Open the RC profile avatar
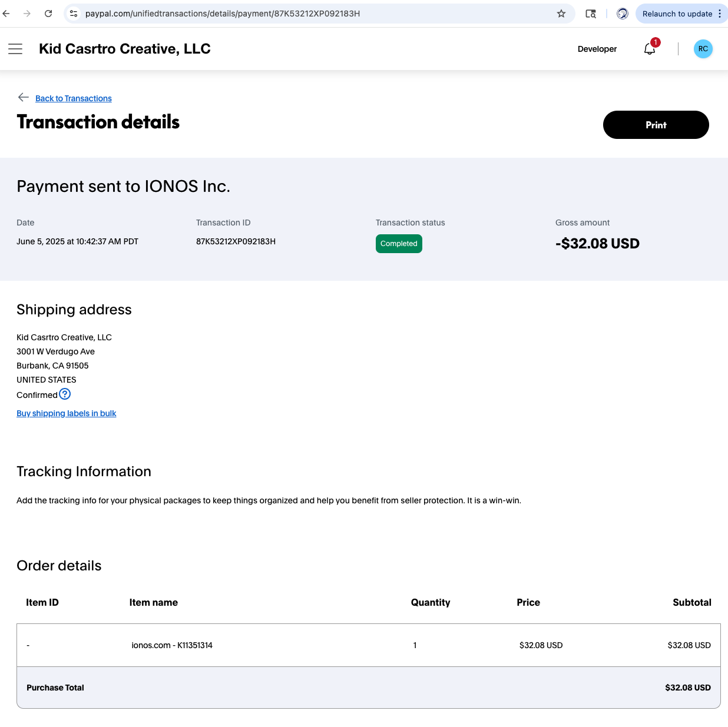The image size is (728, 727). (x=703, y=49)
